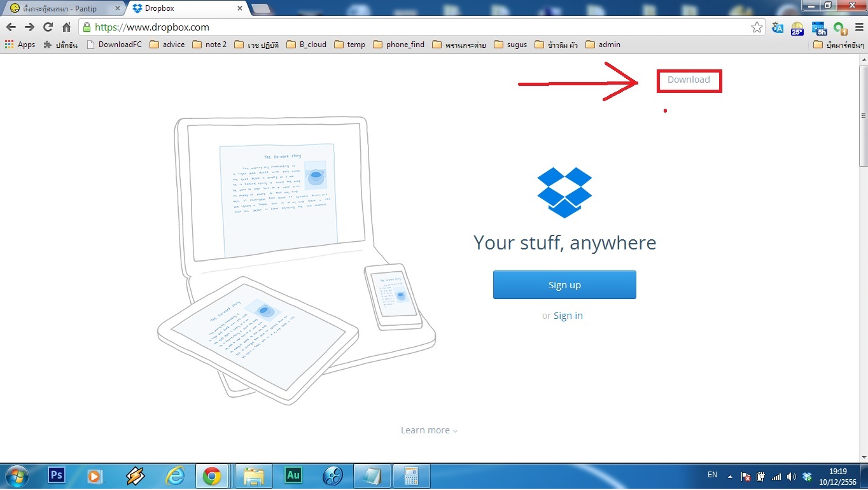Open the browser home page icon
The width and height of the screenshot is (868, 490).
pyautogui.click(x=66, y=27)
